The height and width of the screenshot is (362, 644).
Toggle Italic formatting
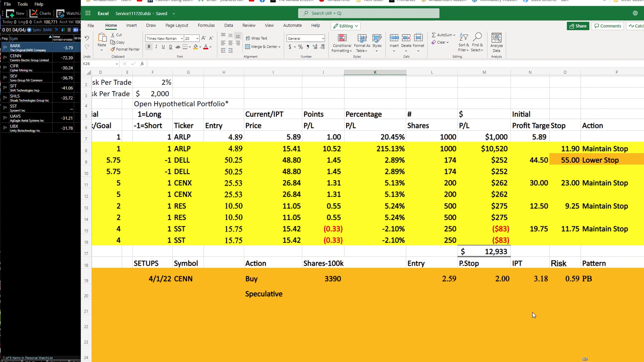click(156, 47)
